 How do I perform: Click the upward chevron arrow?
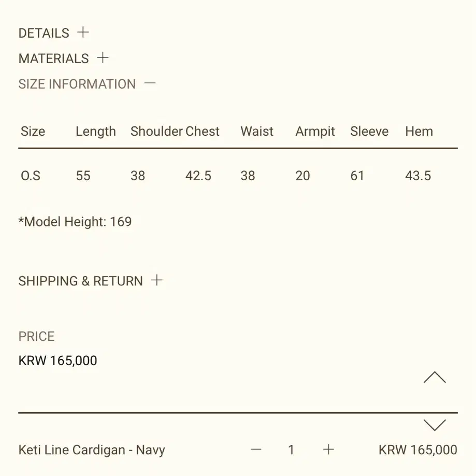click(x=435, y=377)
